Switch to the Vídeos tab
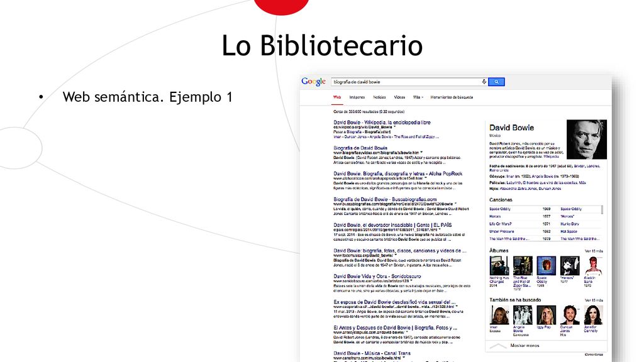Image resolution: width=644 pixels, height=362 pixels. coord(399,97)
